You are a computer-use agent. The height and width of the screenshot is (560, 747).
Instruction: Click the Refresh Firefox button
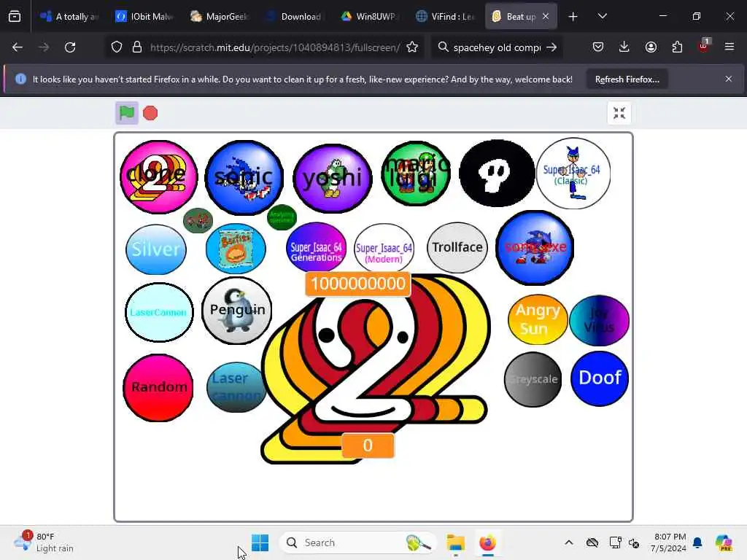tap(627, 79)
